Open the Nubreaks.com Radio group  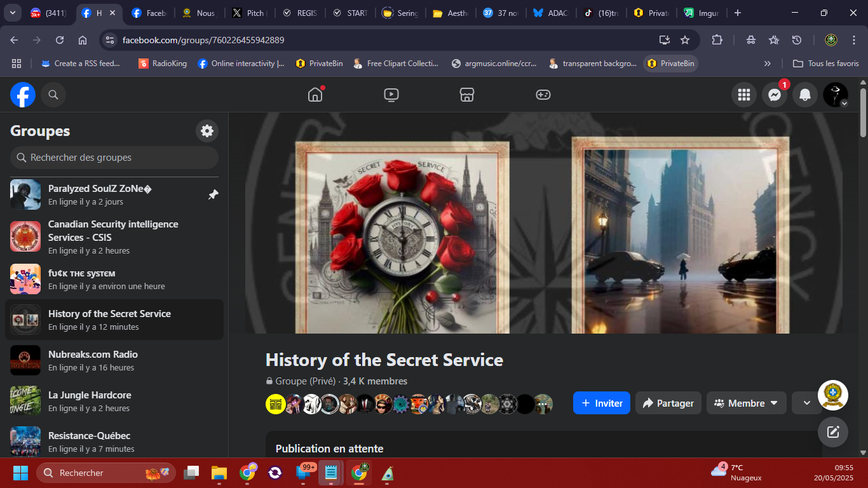(114, 360)
